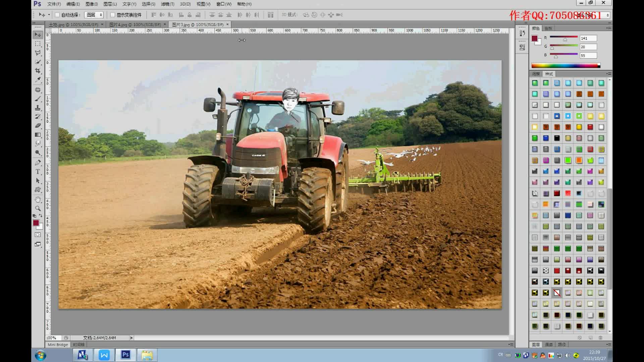
Task: Switch to the 土地.jpg document tab
Action: [73, 24]
